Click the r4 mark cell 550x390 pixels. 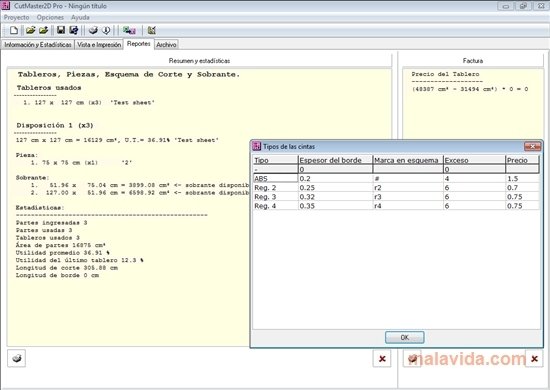[x=408, y=206]
